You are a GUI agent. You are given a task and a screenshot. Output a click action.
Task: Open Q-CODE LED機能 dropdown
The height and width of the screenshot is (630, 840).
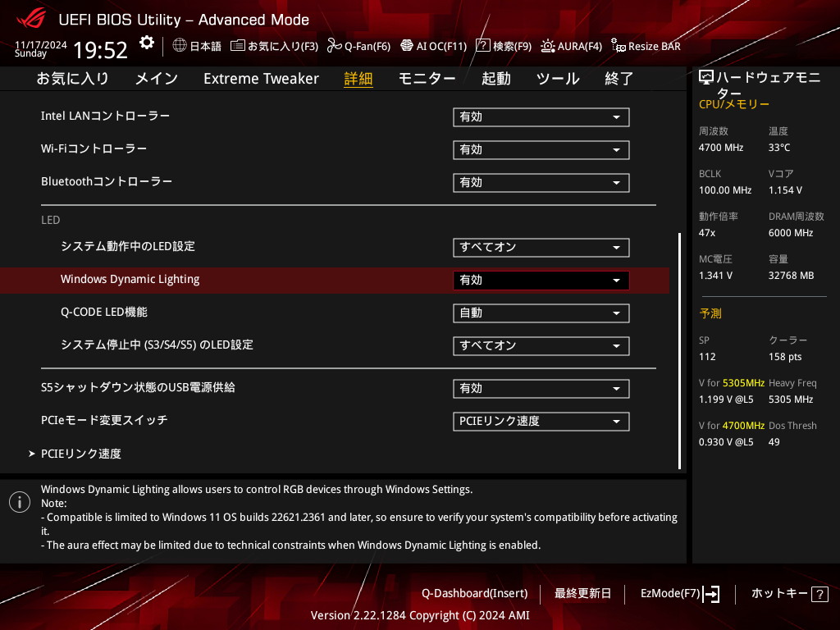[x=541, y=313]
